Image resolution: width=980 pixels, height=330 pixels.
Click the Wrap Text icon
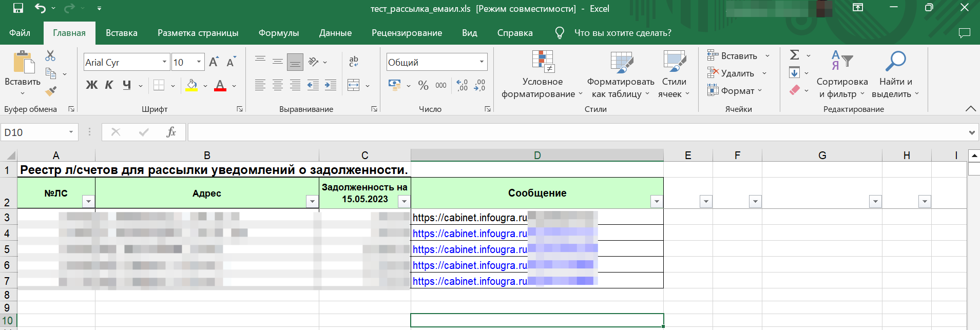tap(354, 62)
